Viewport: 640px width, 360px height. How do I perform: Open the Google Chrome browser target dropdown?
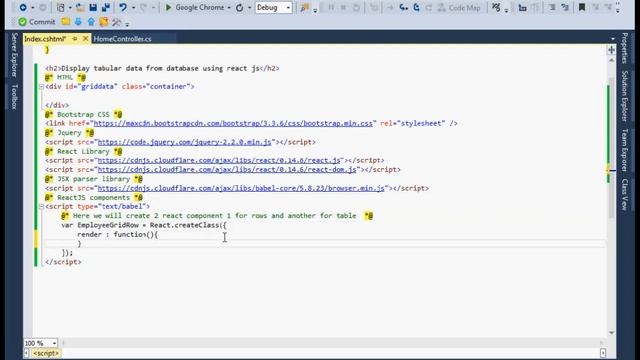click(229, 7)
